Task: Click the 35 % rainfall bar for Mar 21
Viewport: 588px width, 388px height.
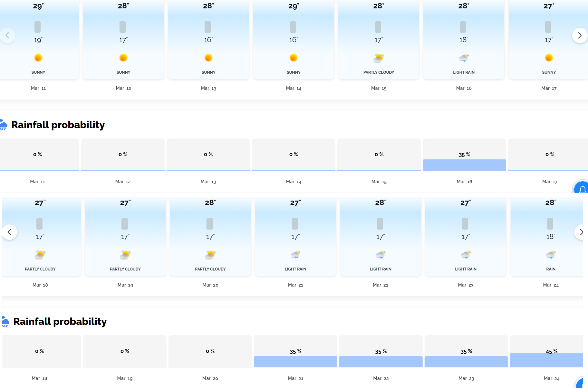Action: [x=295, y=362]
